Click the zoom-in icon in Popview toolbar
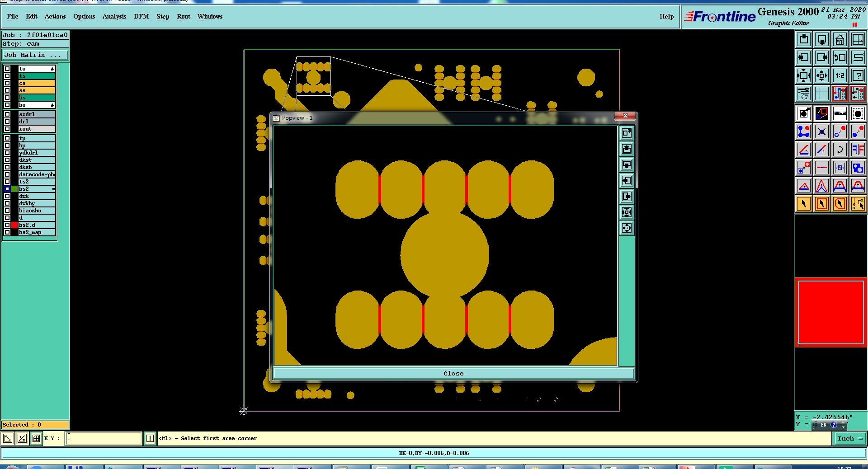 point(627,212)
